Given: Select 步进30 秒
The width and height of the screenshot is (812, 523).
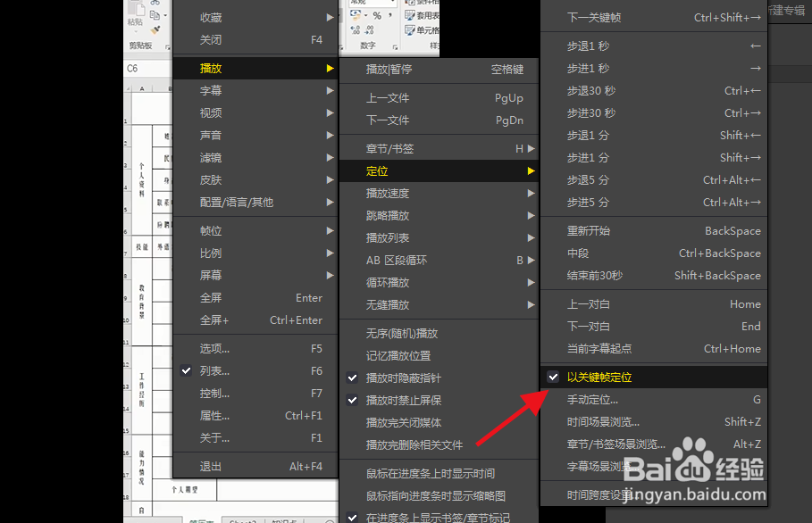Looking at the screenshot, I should pyautogui.click(x=654, y=112).
